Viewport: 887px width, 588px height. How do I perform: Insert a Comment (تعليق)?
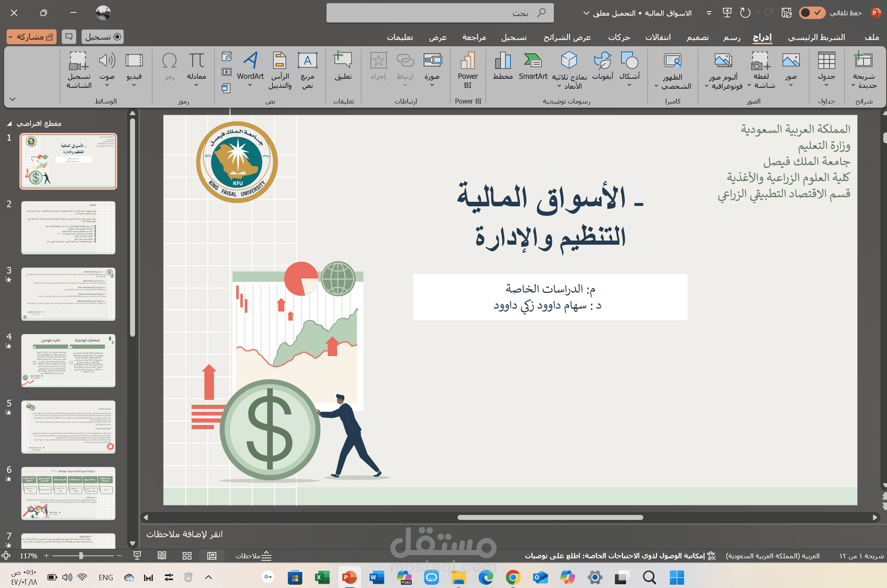click(x=343, y=66)
